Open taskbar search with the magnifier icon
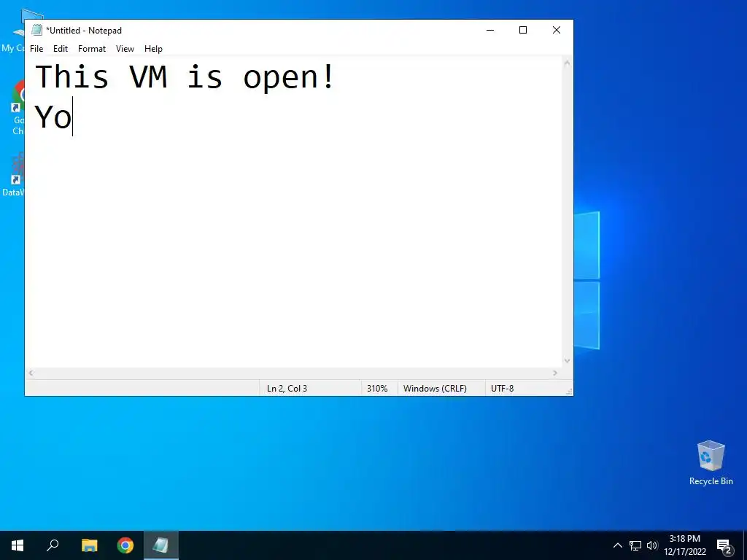The width and height of the screenshot is (747, 560). click(53, 545)
